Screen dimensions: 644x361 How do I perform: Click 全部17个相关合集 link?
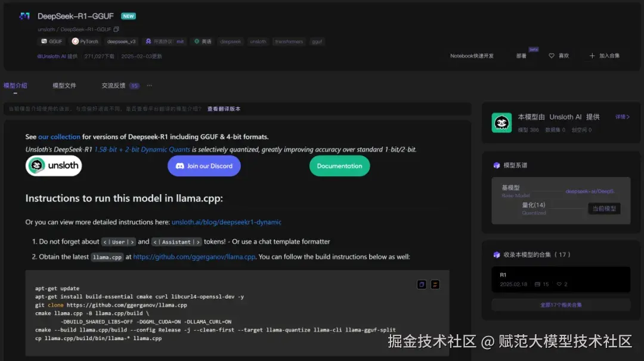[561, 305]
